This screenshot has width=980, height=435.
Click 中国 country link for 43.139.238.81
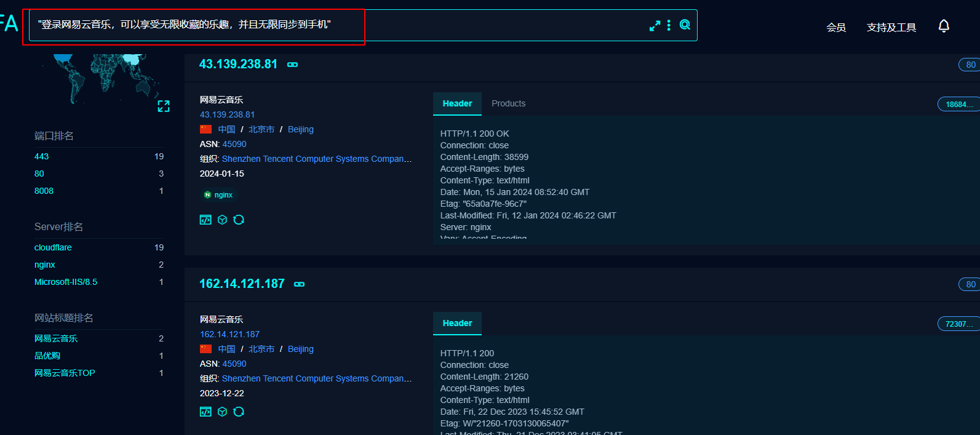pos(226,129)
